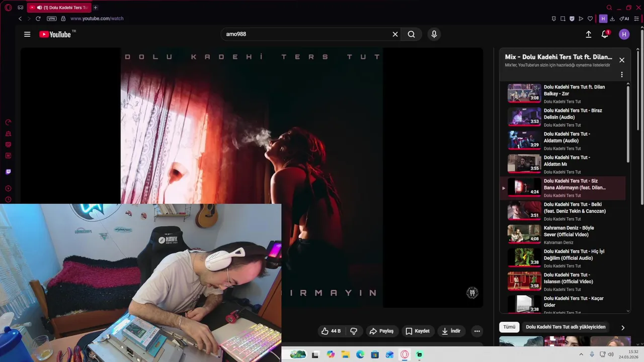644x362 pixels.
Task: Add page to bookmarks heart icon
Action: (x=590, y=19)
